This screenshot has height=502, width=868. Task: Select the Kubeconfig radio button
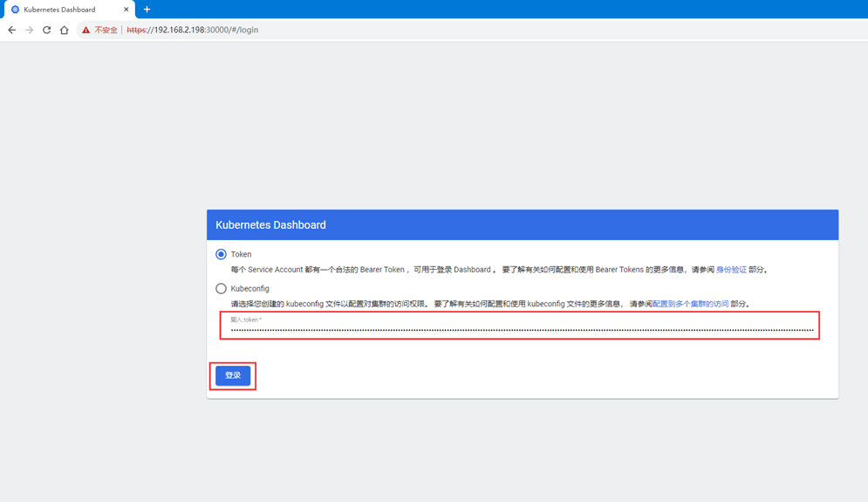click(x=221, y=289)
